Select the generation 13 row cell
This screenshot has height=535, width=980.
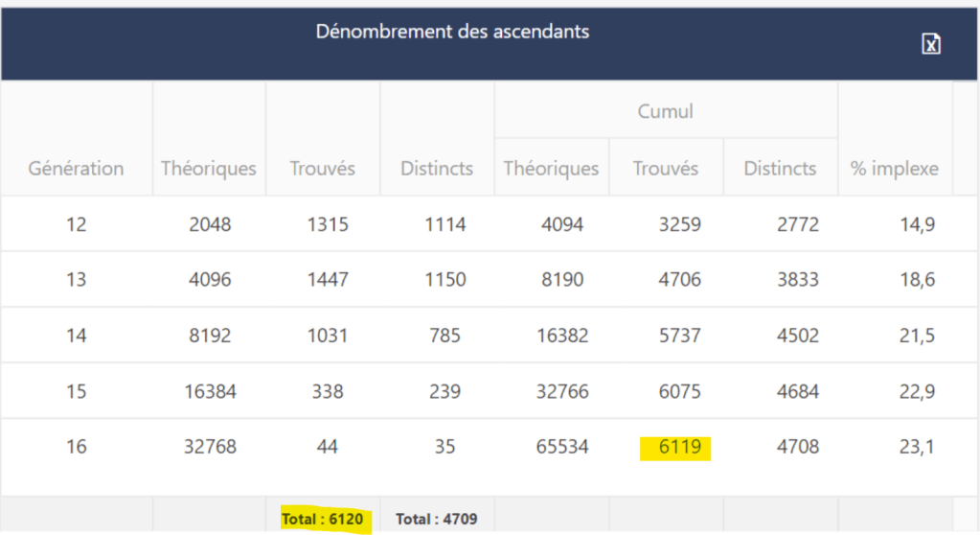coord(76,280)
